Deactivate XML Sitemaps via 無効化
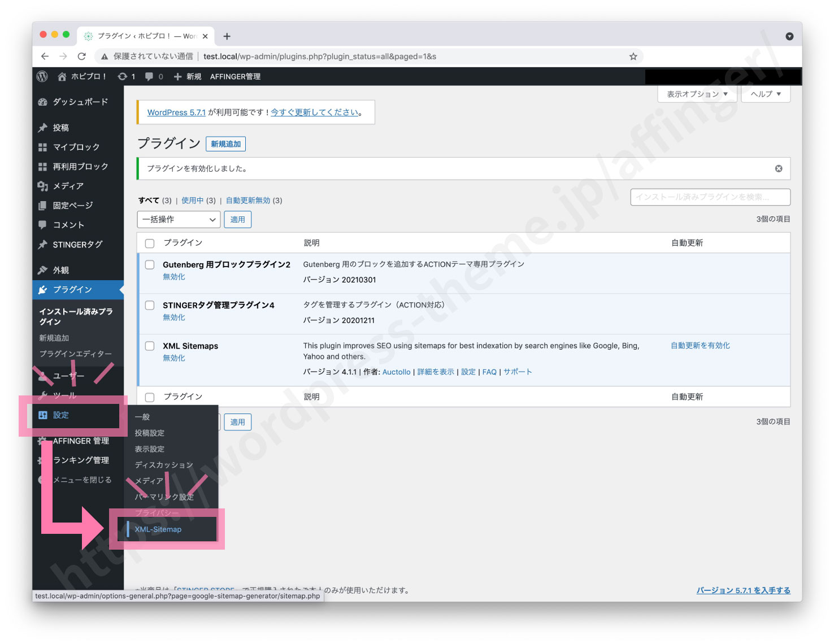The image size is (834, 644). coord(174,358)
